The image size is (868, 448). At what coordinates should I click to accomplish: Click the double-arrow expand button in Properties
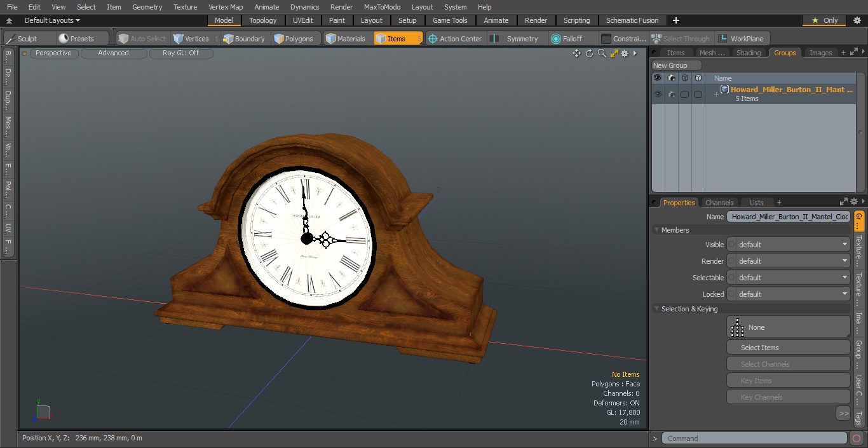[843, 414]
